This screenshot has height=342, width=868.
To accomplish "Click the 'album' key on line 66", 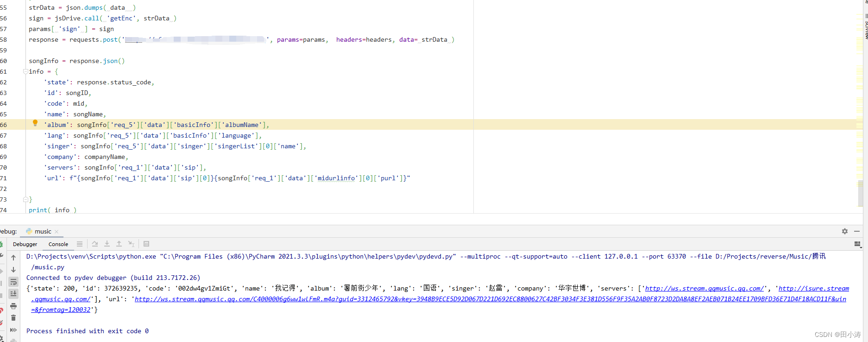I will point(57,125).
